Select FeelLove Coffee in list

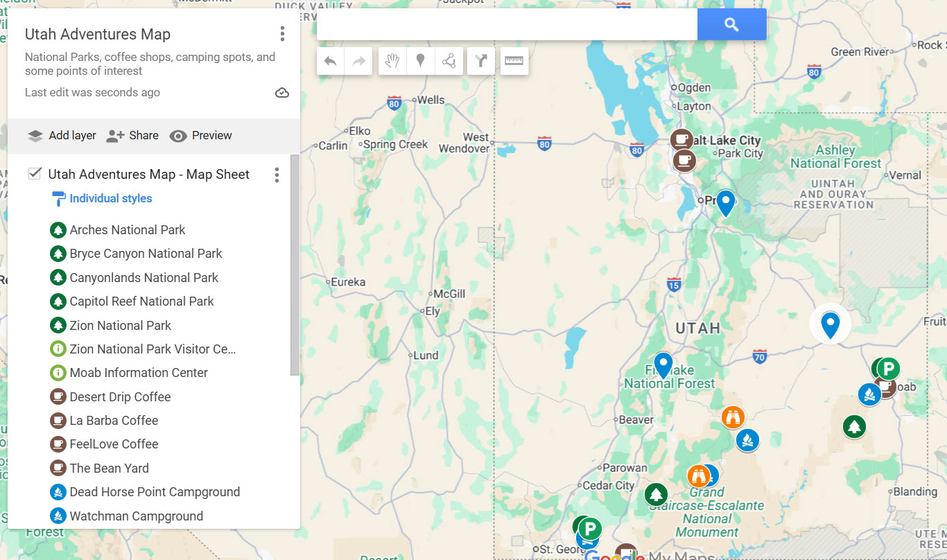pyautogui.click(x=114, y=444)
